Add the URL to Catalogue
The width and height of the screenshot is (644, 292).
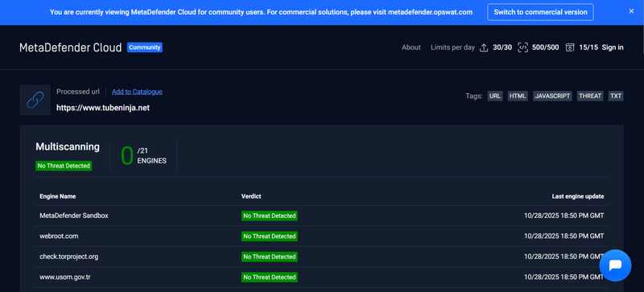point(137,92)
